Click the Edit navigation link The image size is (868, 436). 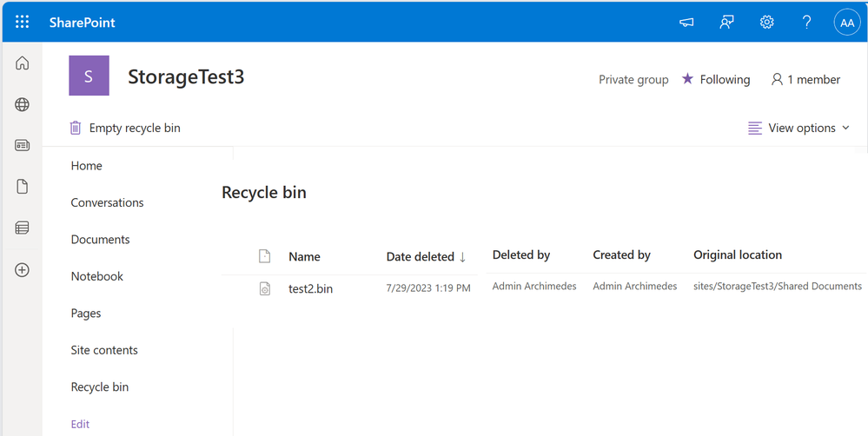[x=80, y=425]
